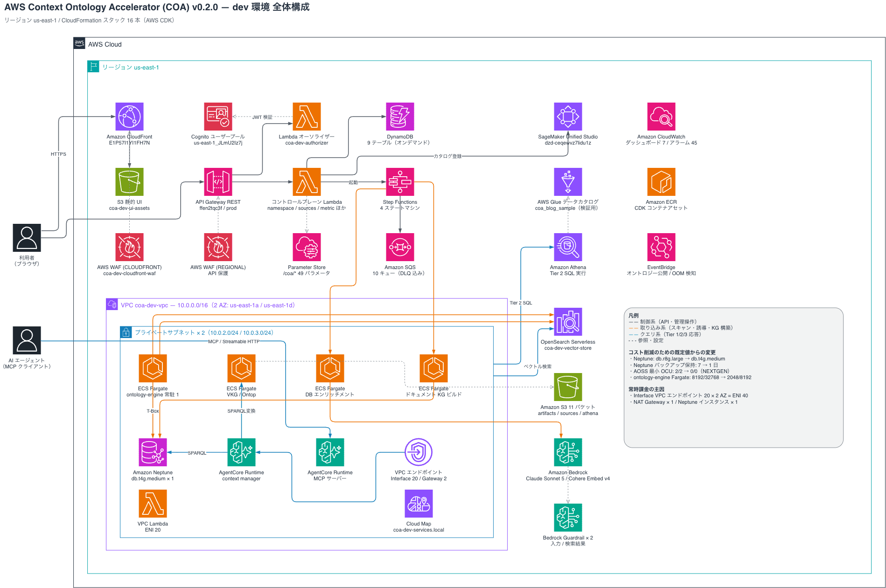Click the JWT verification arrow label

coord(262,117)
